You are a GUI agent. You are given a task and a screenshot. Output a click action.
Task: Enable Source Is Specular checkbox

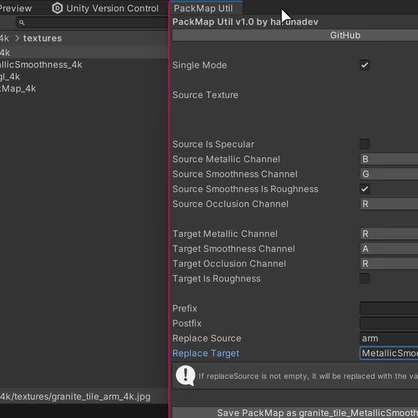365,144
